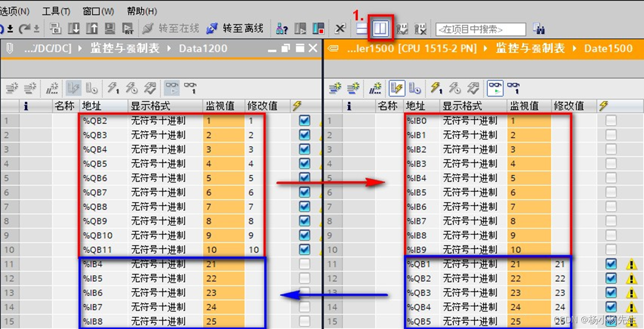The width and height of the screenshot is (644, 329).
Task: Show advanced setting columns in Date1500 toolbar
Action: [415, 88]
